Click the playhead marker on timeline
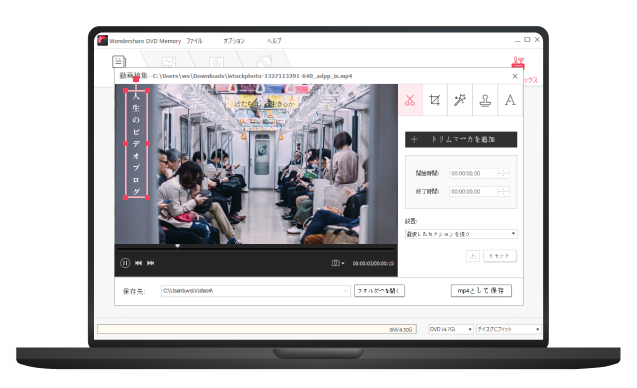Viewport: 637px width, 388px height. [x=178, y=246]
